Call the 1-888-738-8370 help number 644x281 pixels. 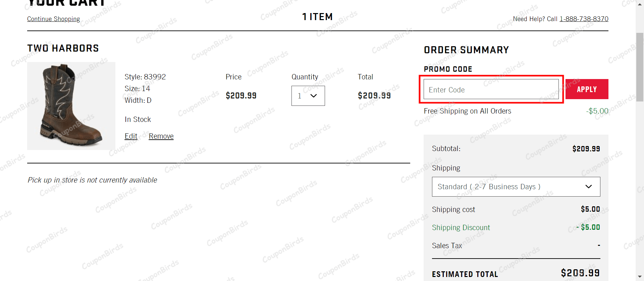584,19
